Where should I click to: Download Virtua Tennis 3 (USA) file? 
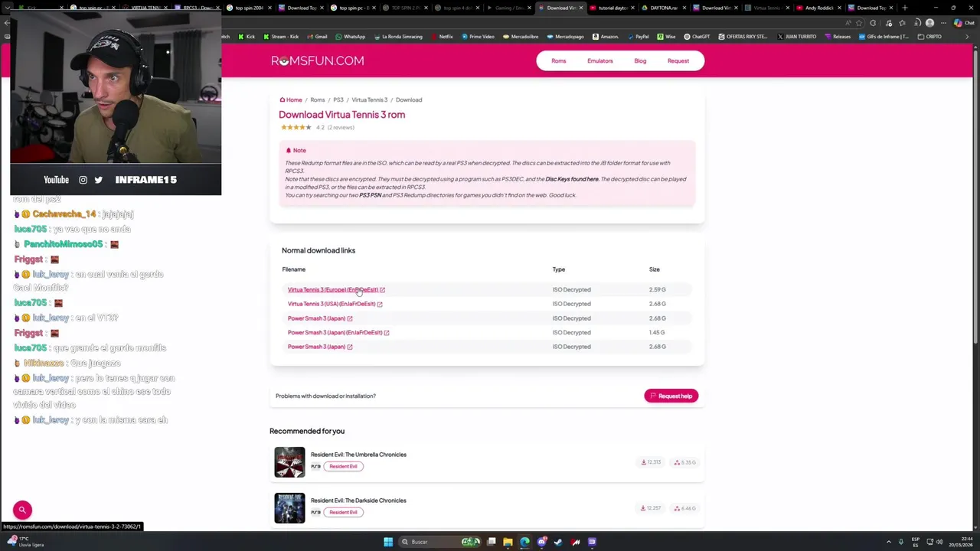335,304
